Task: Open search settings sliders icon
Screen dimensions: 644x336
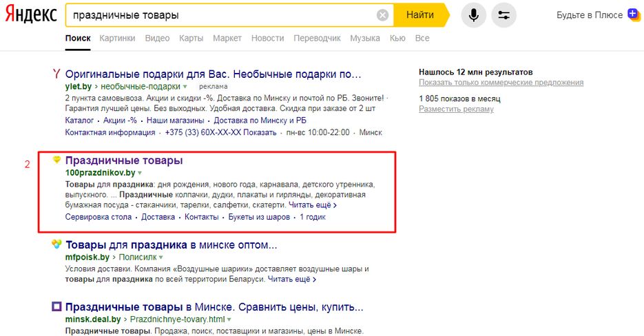Action: [x=504, y=15]
